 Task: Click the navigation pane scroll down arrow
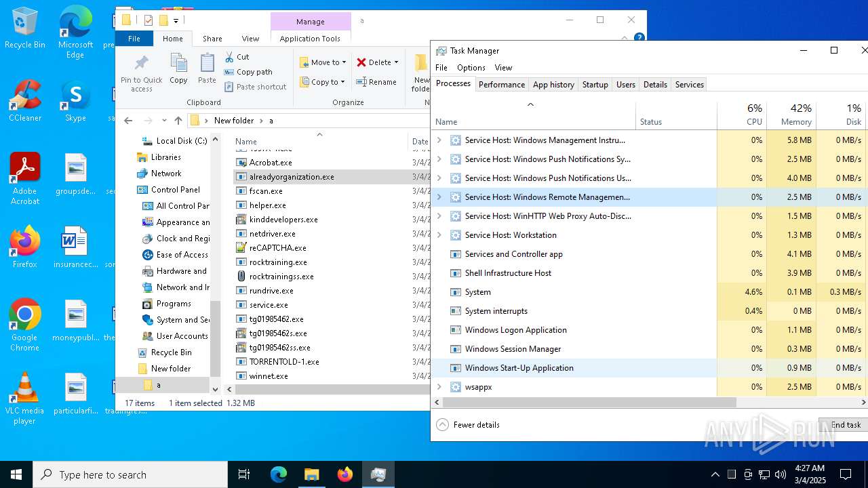tap(215, 390)
